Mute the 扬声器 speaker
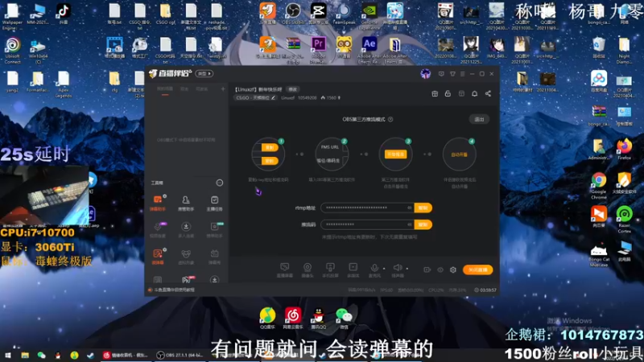Viewport: 644px width, 362px height. 397,268
